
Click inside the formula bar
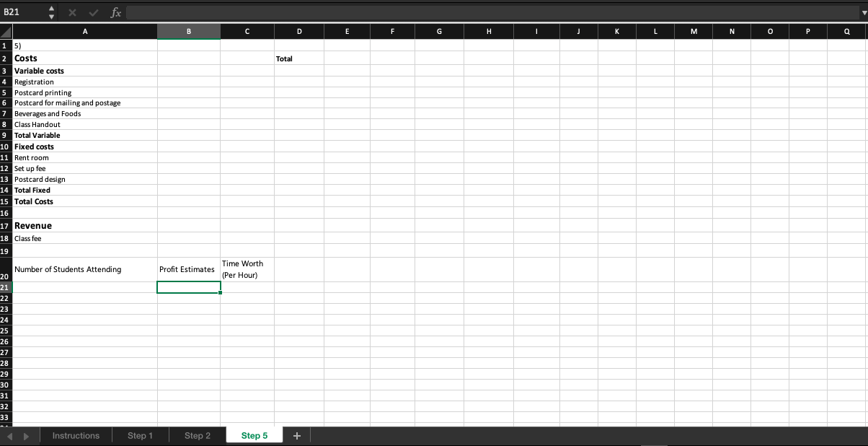point(433,12)
